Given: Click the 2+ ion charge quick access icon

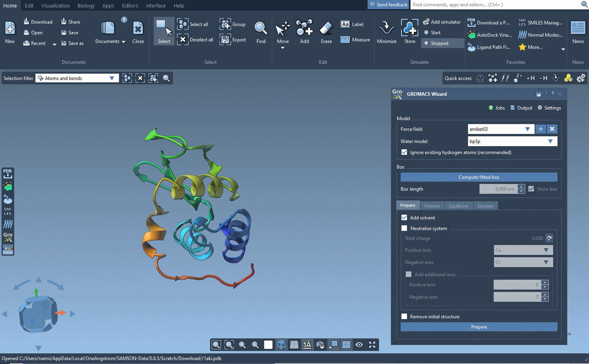Looking at the screenshot, I should 518,78.
